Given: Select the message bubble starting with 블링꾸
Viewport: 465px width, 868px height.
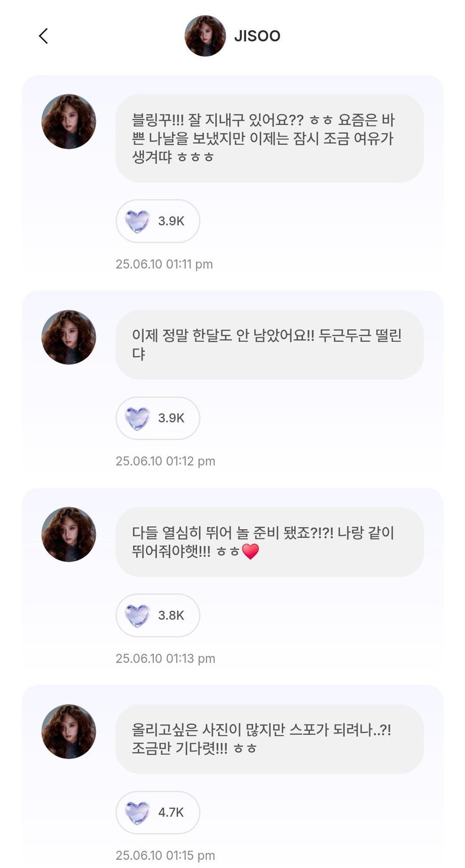Looking at the screenshot, I should tap(269, 138).
